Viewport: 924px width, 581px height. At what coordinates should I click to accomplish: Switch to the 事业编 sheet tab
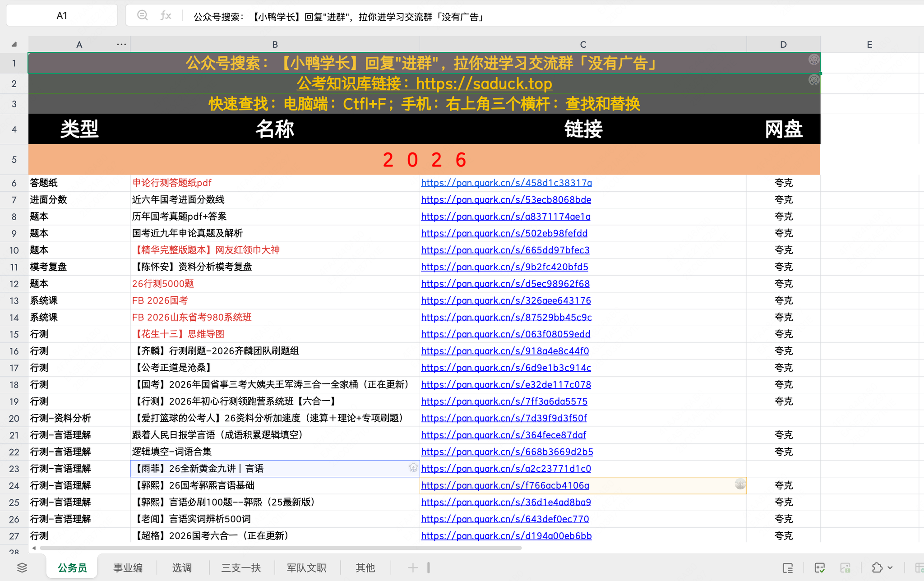click(128, 567)
